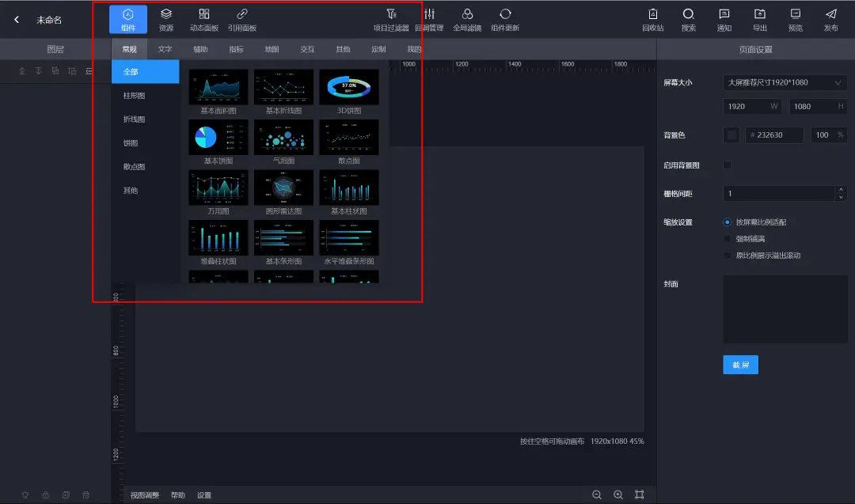Open the 屏幕大小 size dropdown
This screenshot has height=504, width=855.
[x=785, y=82]
